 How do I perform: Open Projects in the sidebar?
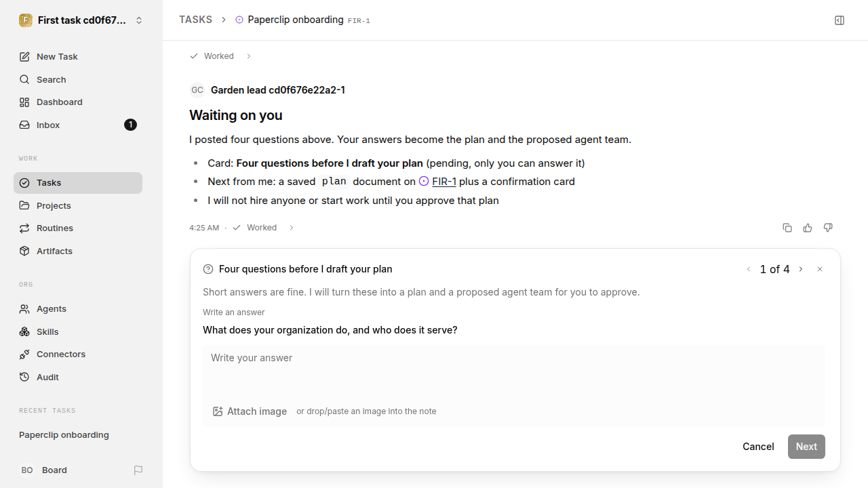point(78,205)
